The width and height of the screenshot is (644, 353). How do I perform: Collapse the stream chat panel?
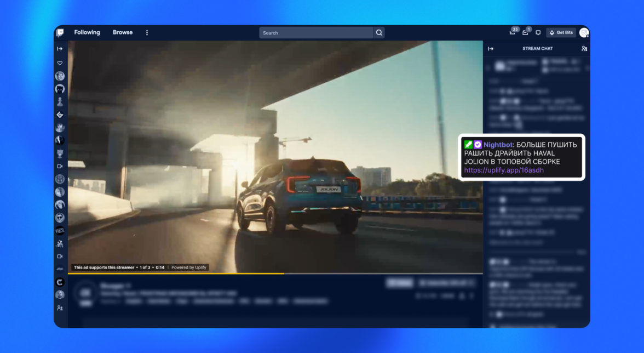tap(491, 49)
